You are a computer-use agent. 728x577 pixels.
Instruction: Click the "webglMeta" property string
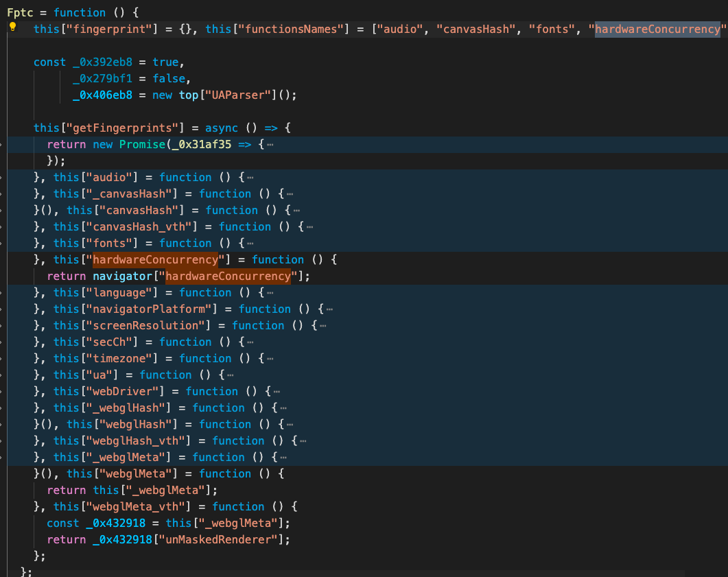click(139, 474)
